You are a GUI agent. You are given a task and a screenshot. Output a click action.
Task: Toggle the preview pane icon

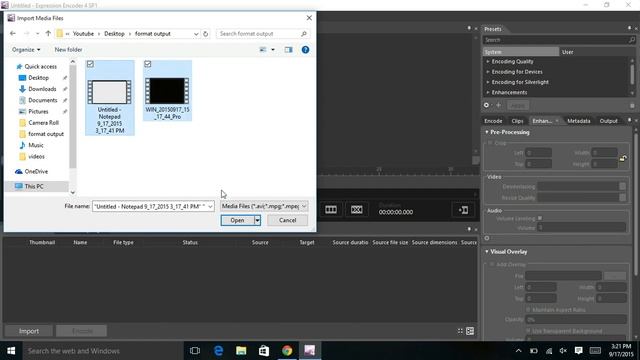(289, 50)
